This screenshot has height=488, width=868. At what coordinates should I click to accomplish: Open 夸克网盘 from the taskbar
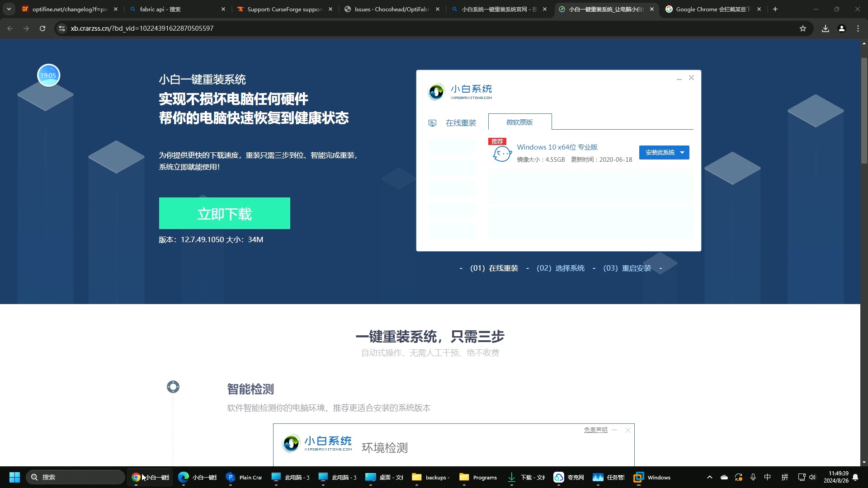569,477
